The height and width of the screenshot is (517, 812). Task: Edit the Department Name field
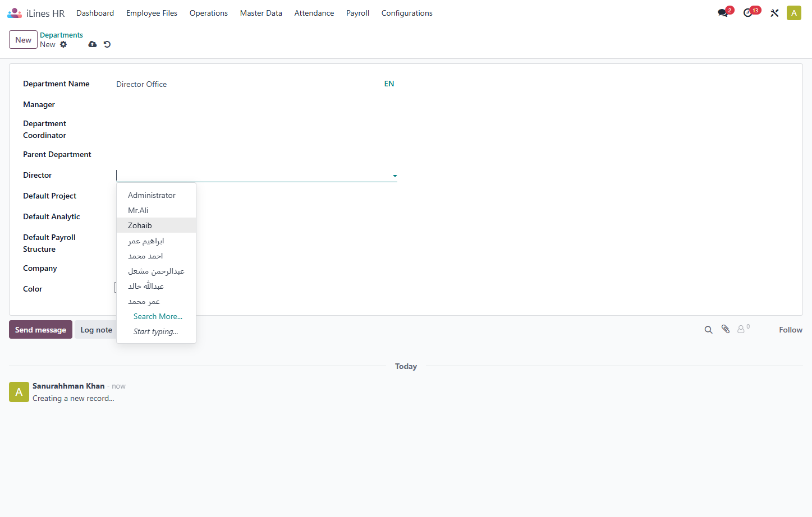click(x=249, y=84)
